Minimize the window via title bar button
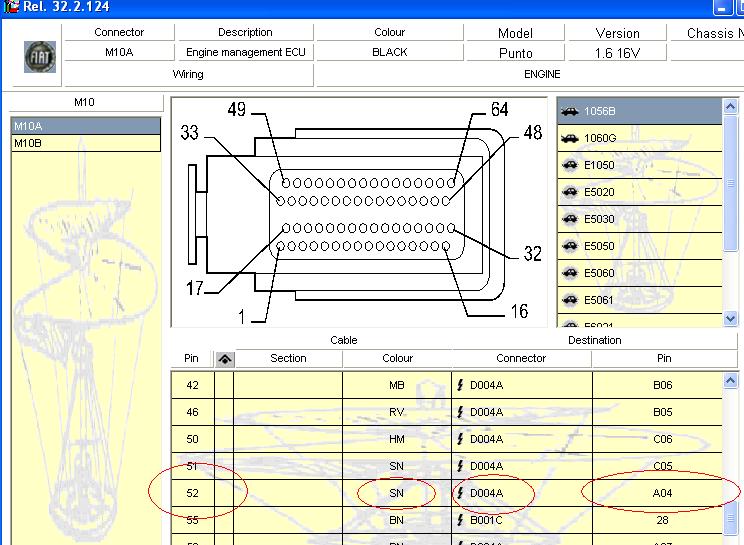Viewport: 744px width, 545px height. pyautogui.click(x=722, y=8)
